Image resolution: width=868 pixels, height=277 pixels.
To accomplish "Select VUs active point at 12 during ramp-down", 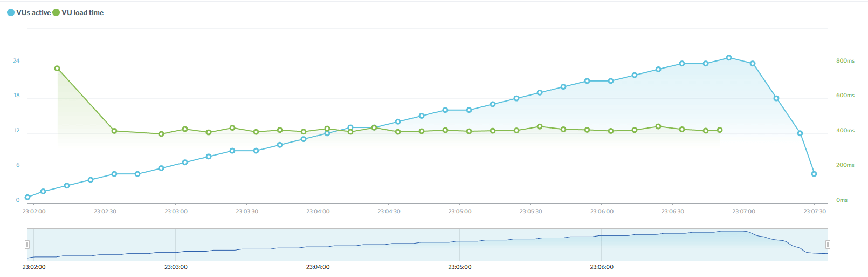I will (800, 133).
